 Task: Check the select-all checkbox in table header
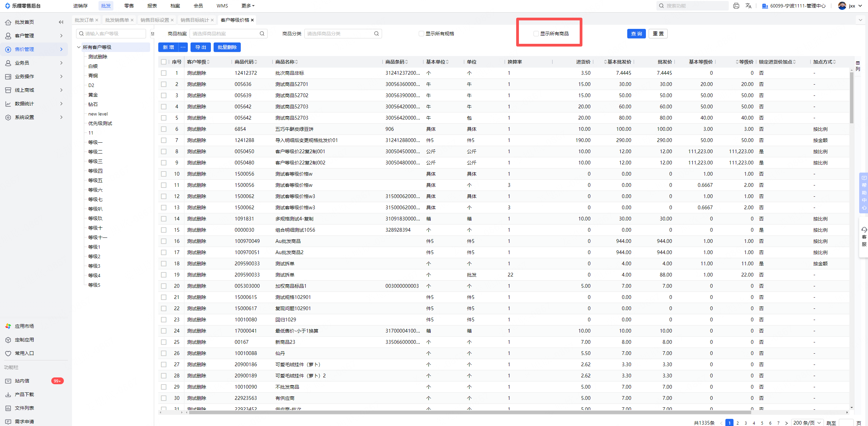click(x=164, y=62)
